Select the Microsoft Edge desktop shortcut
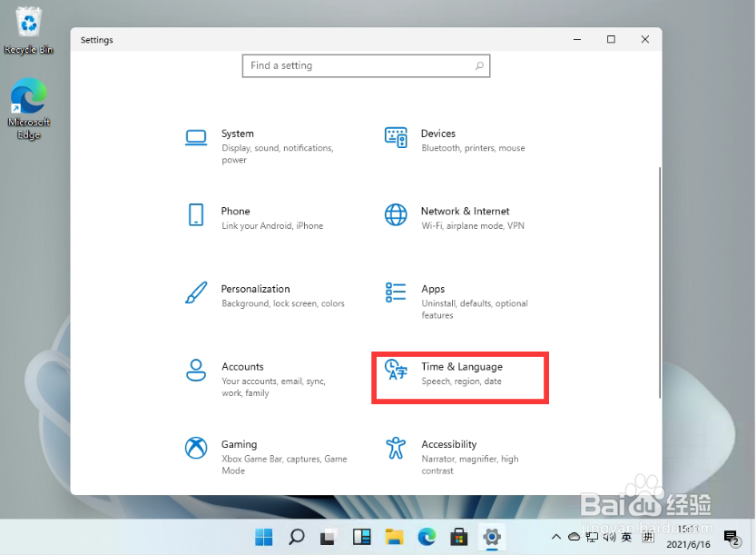 point(28,109)
